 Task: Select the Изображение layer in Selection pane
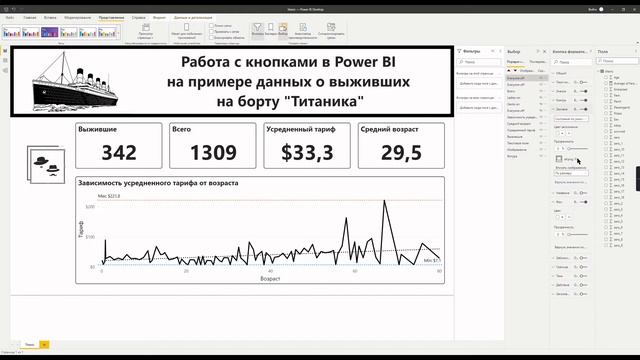point(517,150)
